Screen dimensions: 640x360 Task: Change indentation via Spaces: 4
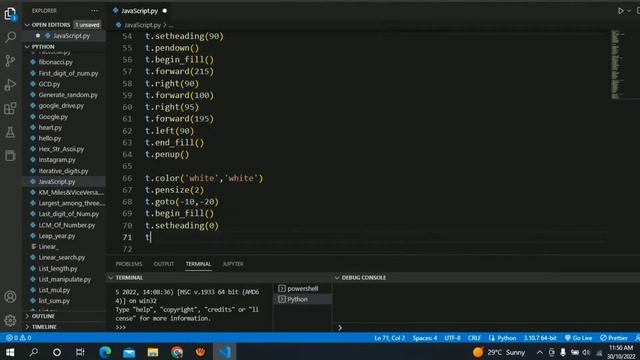pyautogui.click(x=424, y=338)
